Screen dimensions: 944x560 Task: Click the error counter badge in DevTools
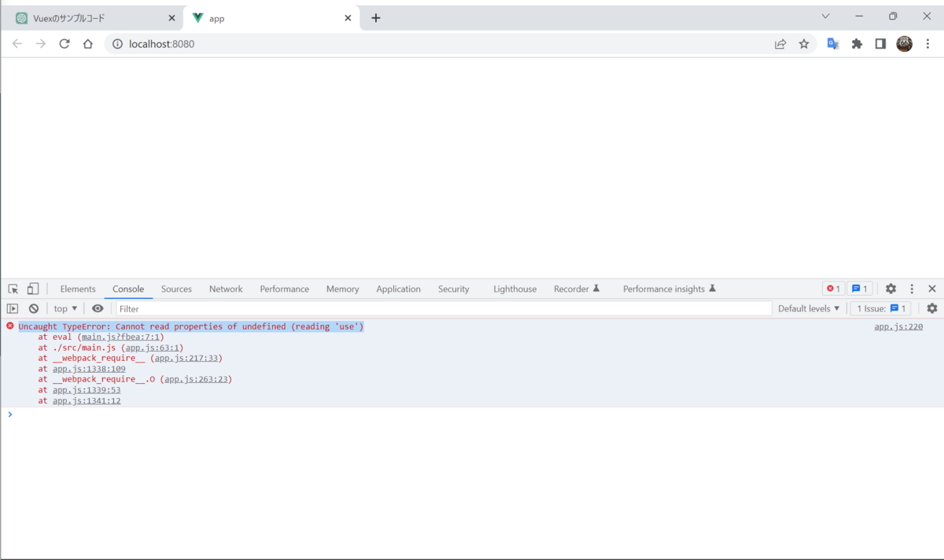[x=833, y=289]
